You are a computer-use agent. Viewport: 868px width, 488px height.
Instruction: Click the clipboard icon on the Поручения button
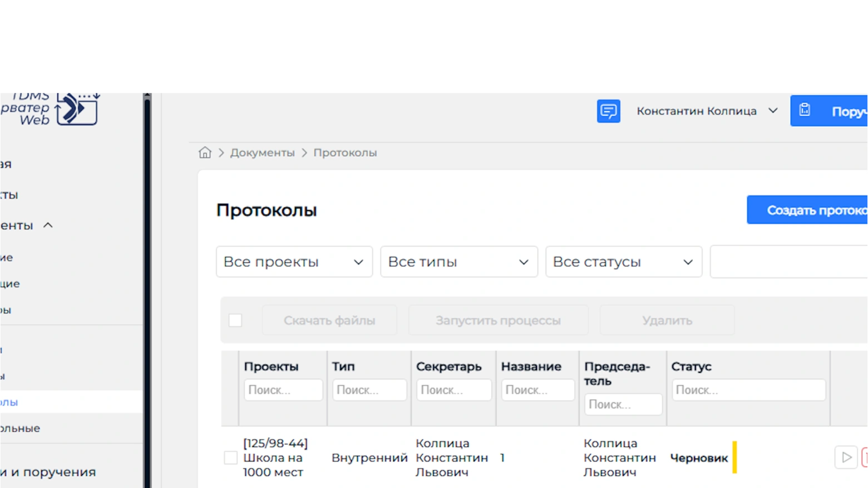pyautogui.click(x=805, y=110)
